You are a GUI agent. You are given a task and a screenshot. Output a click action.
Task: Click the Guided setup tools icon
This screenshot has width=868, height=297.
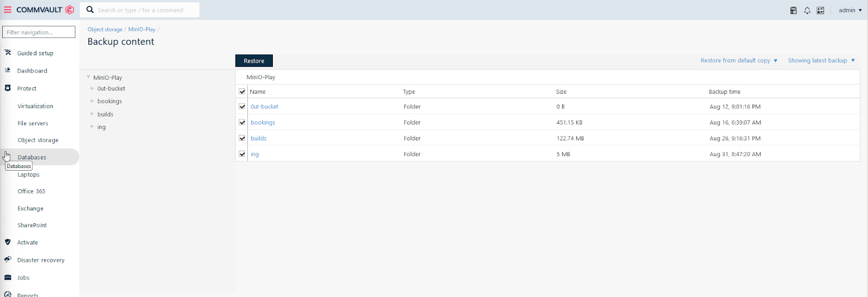tap(8, 53)
